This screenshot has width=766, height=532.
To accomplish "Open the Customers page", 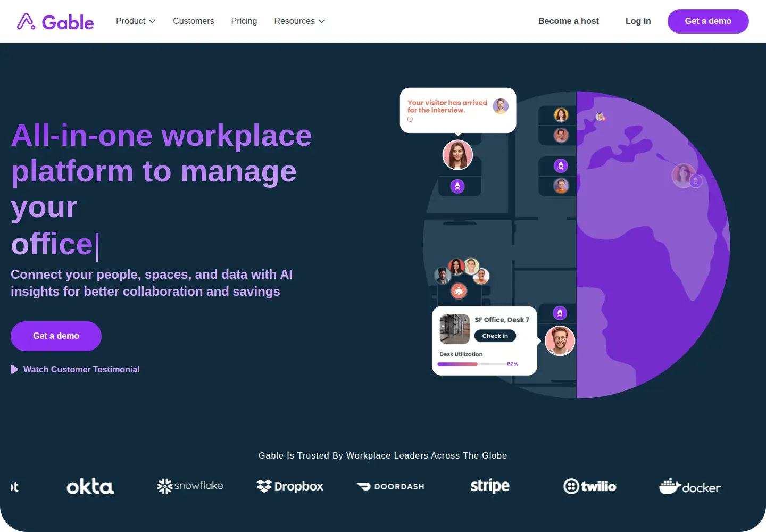I will pos(193,21).
